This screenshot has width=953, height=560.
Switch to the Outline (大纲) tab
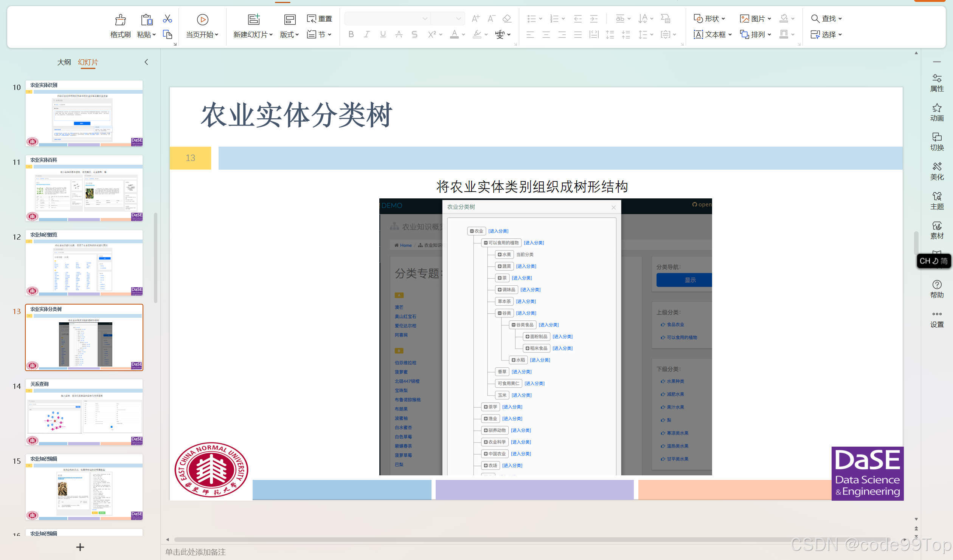pos(64,62)
